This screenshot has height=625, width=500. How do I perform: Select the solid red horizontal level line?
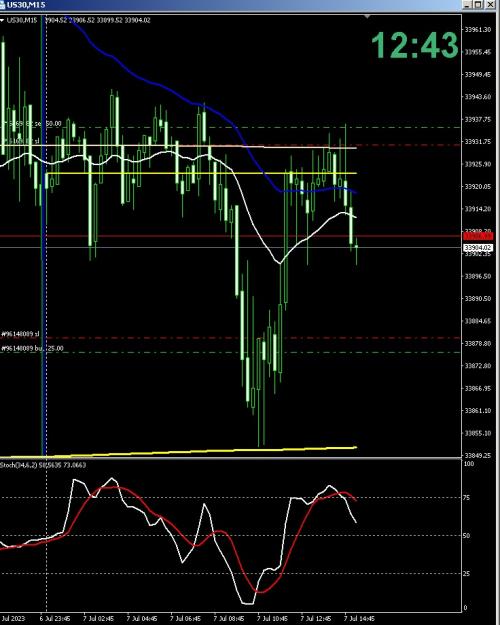point(230,236)
